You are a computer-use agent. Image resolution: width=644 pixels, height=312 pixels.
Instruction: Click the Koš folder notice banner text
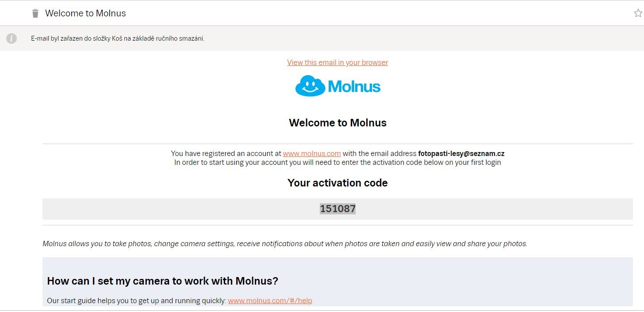tap(118, 38)
